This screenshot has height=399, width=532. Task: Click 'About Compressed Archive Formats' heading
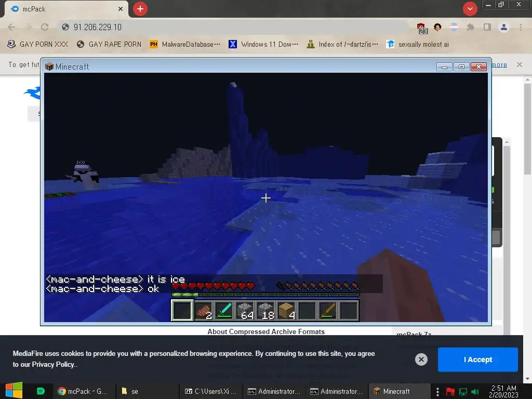(266, 331)
